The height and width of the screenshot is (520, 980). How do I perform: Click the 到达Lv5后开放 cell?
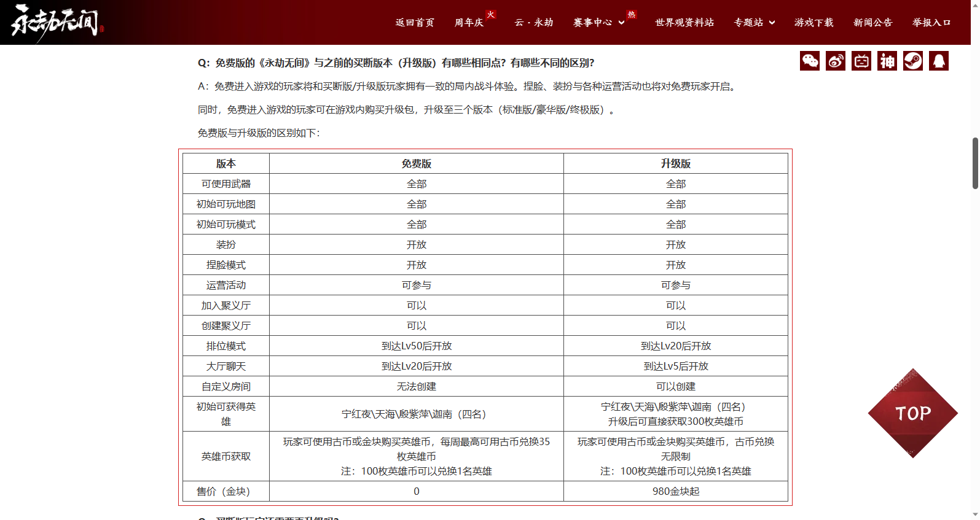(x=676, y=367)
